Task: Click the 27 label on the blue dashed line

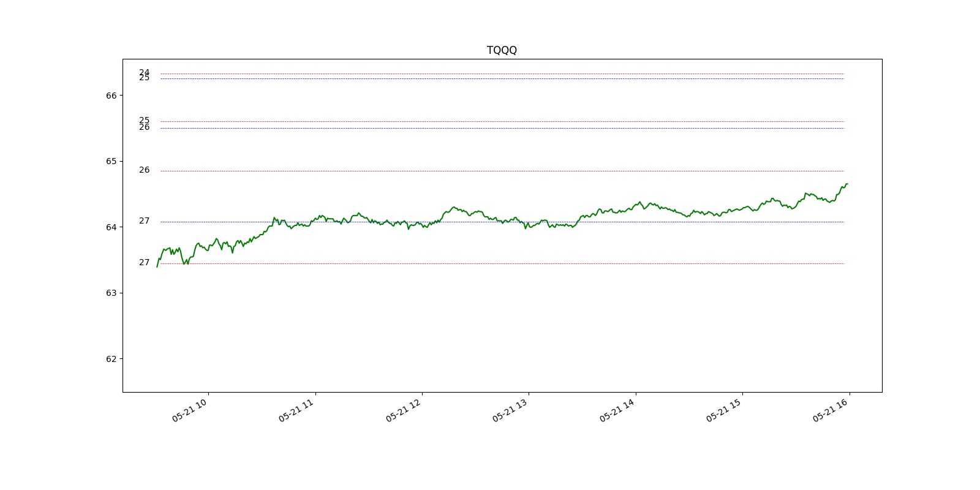Action: (144, 221)
